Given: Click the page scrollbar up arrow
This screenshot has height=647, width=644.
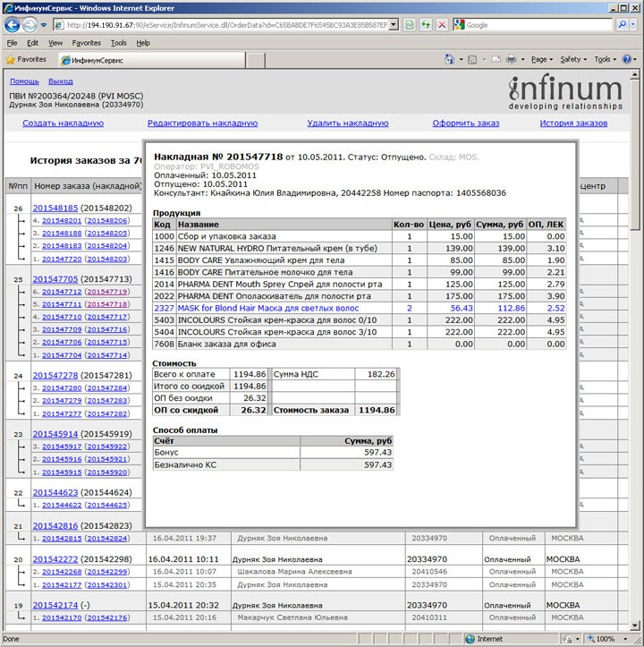Looking at the screenshot, I should coord(635,75).
